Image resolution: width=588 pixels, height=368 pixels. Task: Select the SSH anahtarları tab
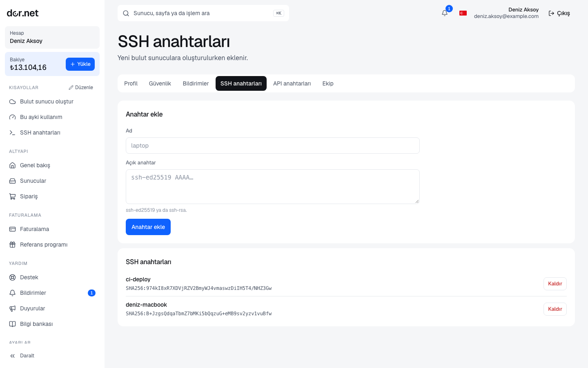(x=241, y=83)
